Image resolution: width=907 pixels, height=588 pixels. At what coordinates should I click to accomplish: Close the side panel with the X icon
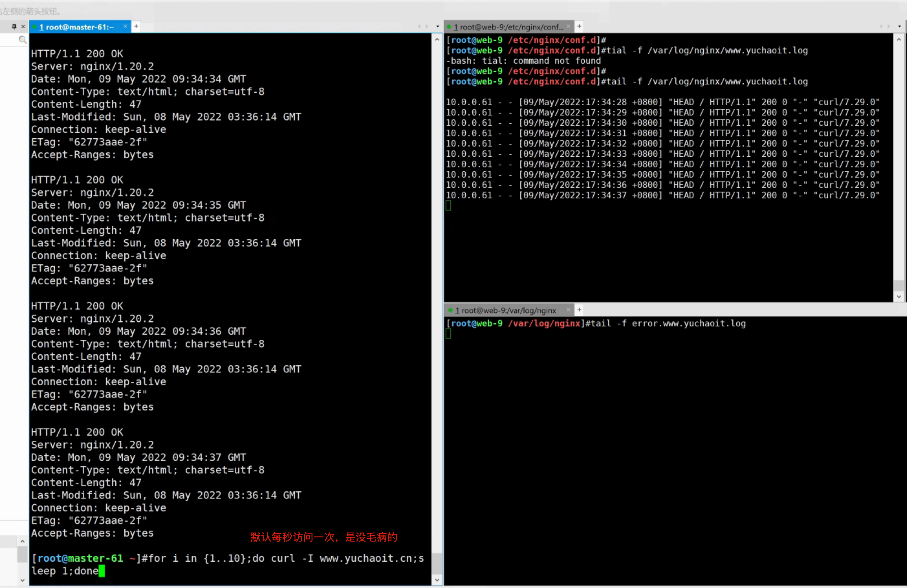[x=23, y=27]
